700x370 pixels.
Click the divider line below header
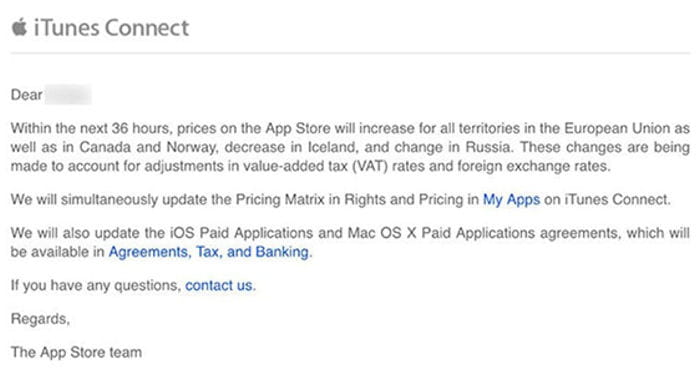(x=350, y=54)
